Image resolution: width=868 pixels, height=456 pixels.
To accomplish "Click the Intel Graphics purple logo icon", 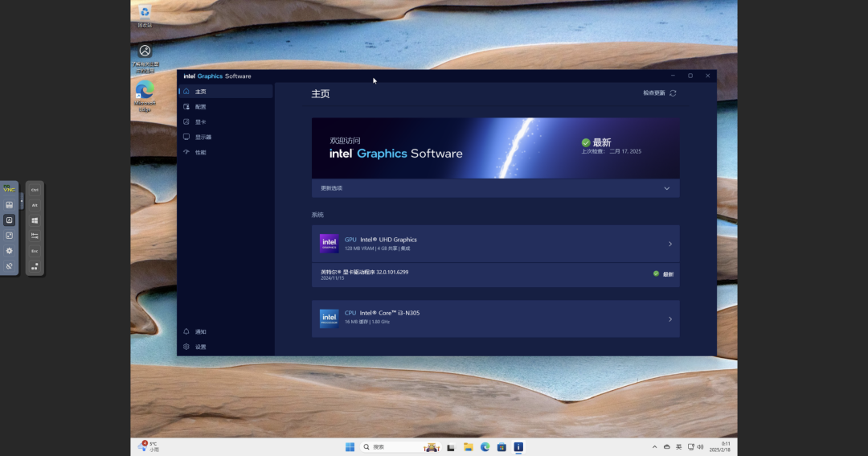I will click(x=330, y=243).
